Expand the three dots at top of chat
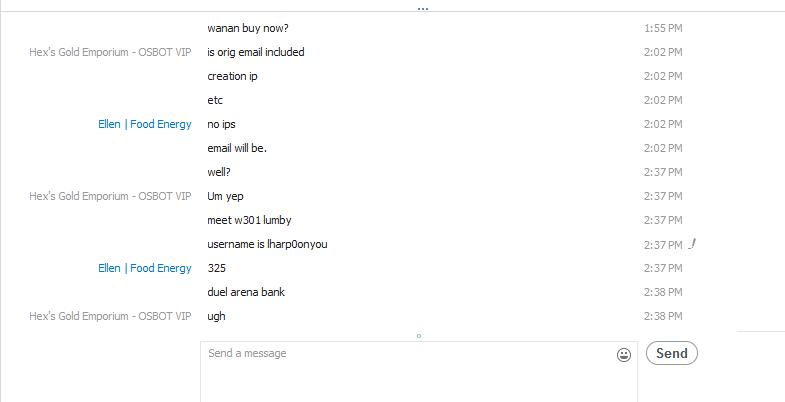This screenshot has width=785, height=402. pyautogui.click(x=423, y=9)
